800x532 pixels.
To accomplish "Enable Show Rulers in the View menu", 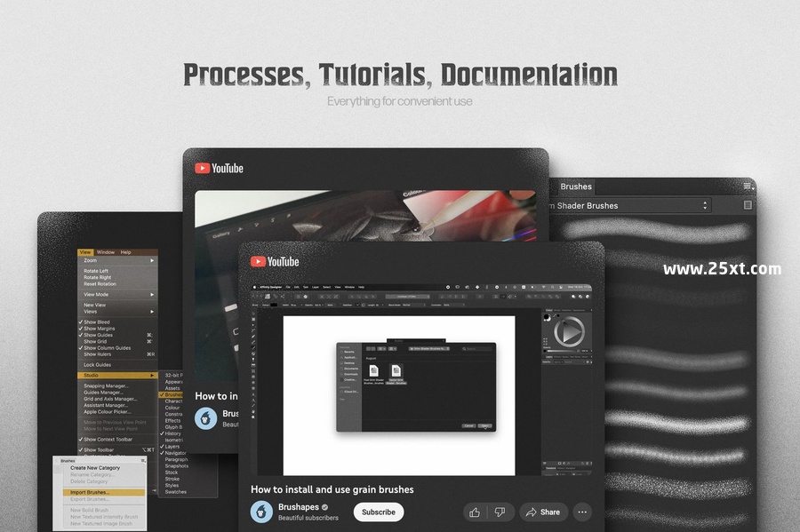I will (x=117, y=354).
